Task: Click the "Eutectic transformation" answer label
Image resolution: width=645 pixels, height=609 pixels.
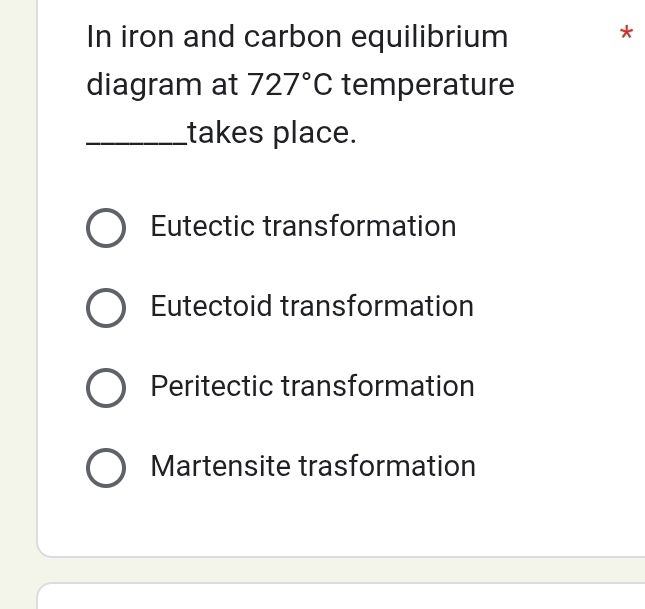Action: [303, 226]
